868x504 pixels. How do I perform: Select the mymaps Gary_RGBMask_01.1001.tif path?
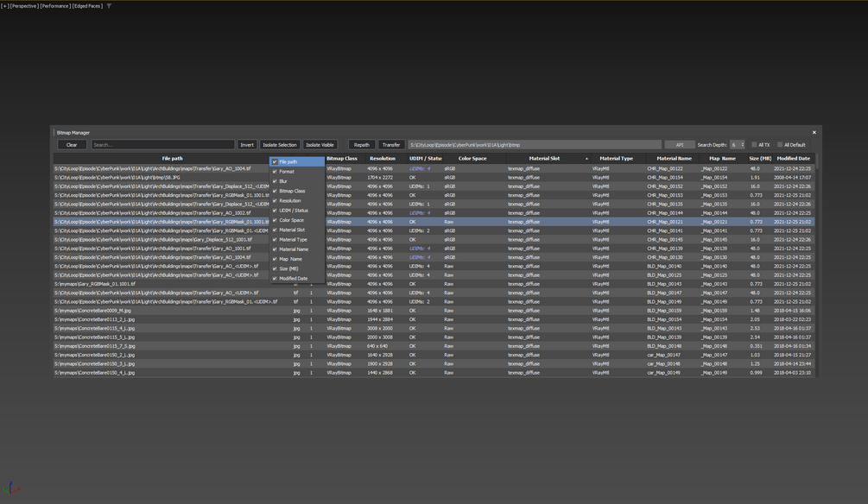coord(95,285)
